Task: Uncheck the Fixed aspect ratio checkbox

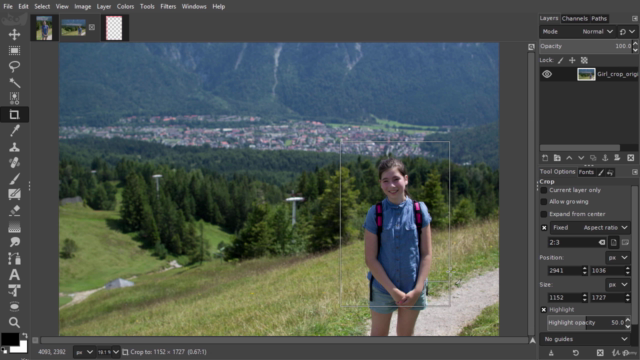Action: pyautogui.click(x=544, y=228)
